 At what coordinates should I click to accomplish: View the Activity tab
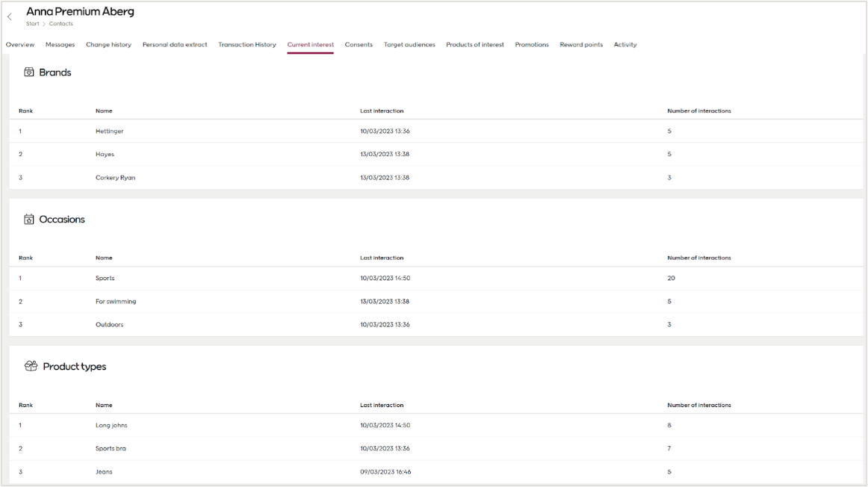(x=624, y=44)
